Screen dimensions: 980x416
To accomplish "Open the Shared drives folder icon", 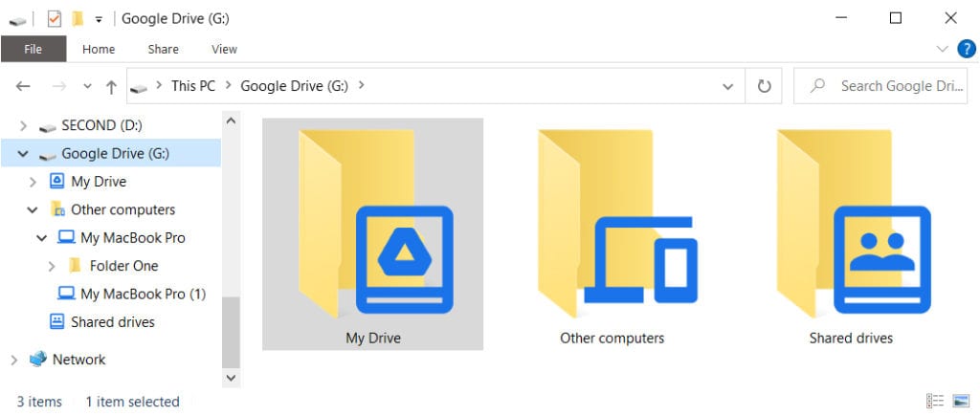I will [854, 222].
